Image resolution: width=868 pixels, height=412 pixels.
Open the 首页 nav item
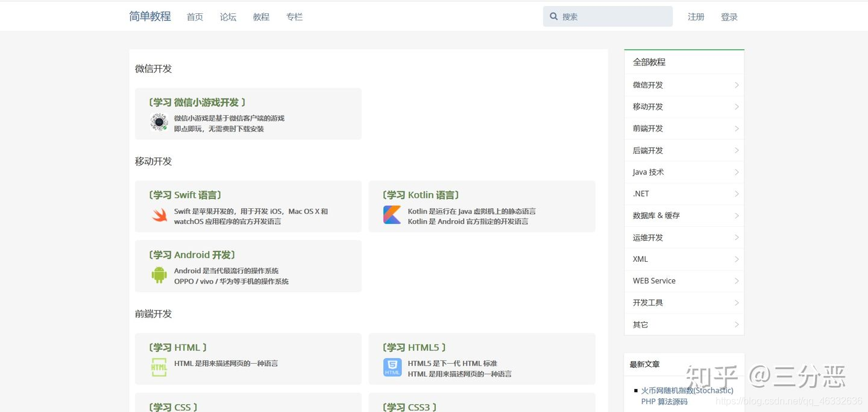point(195,17)
